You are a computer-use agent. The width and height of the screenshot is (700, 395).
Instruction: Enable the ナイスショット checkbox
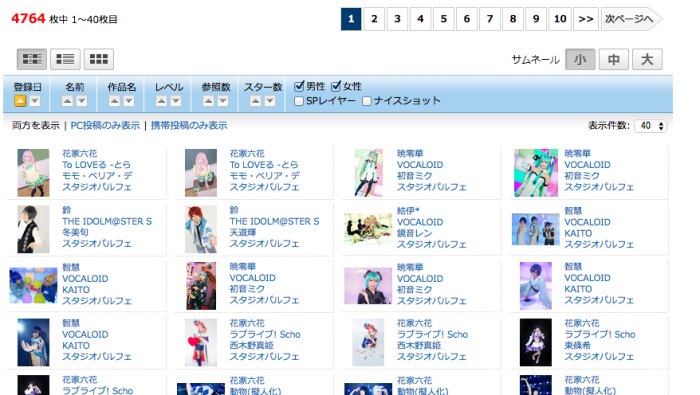click(x=367, y=101)
